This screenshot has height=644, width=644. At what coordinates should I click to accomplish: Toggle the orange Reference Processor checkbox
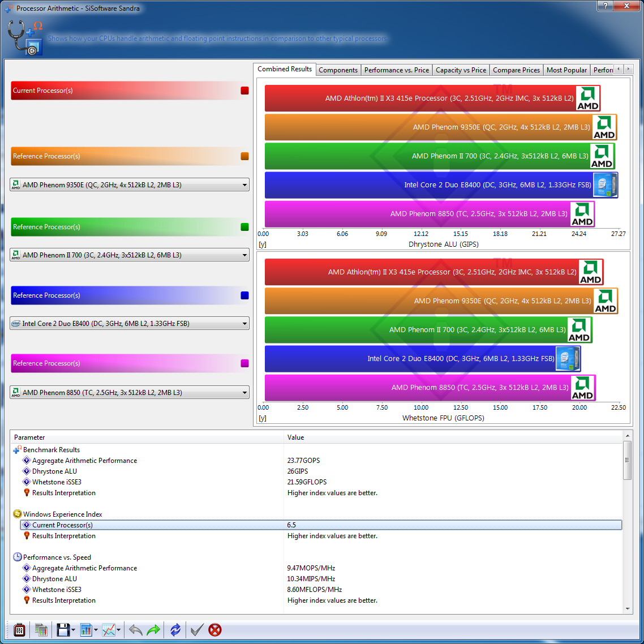click(x=245, y=156)
